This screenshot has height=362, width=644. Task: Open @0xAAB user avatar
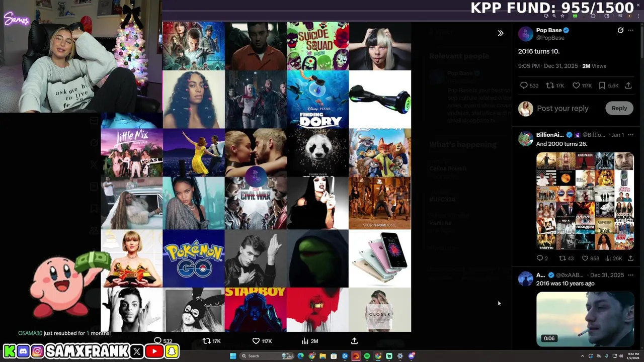(x=525, y=279)
